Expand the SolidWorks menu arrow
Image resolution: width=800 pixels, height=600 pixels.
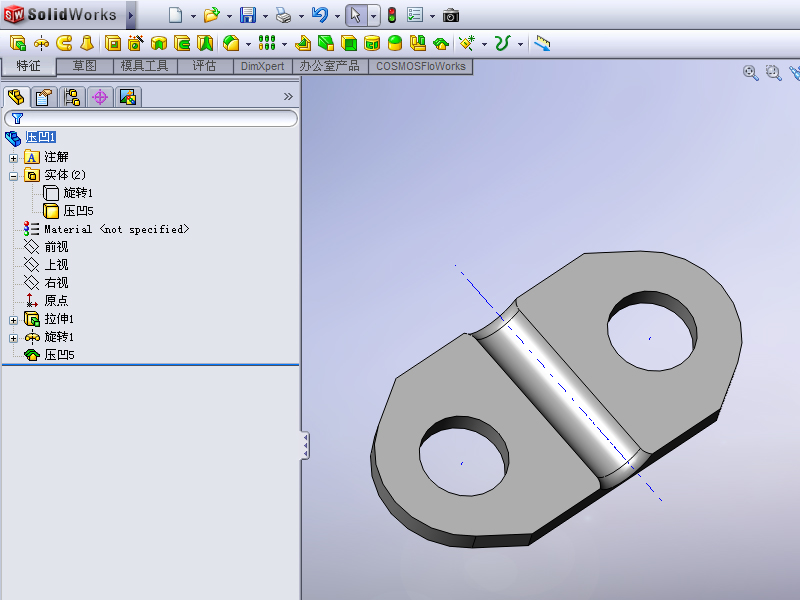point(131,15)
